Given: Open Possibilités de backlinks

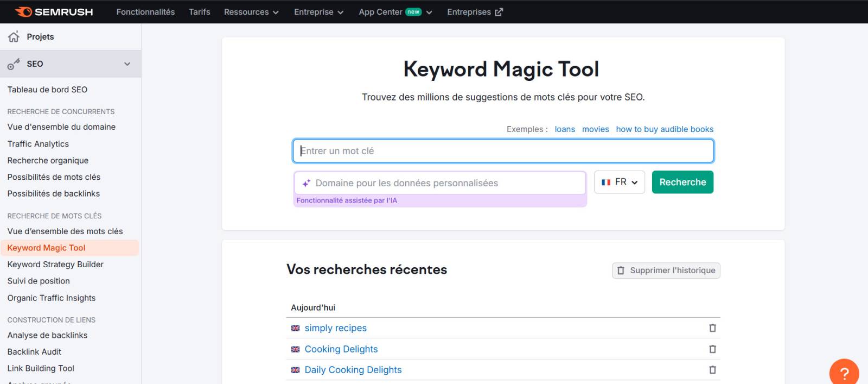Looking at the screenshot, I should coord(54,193).
